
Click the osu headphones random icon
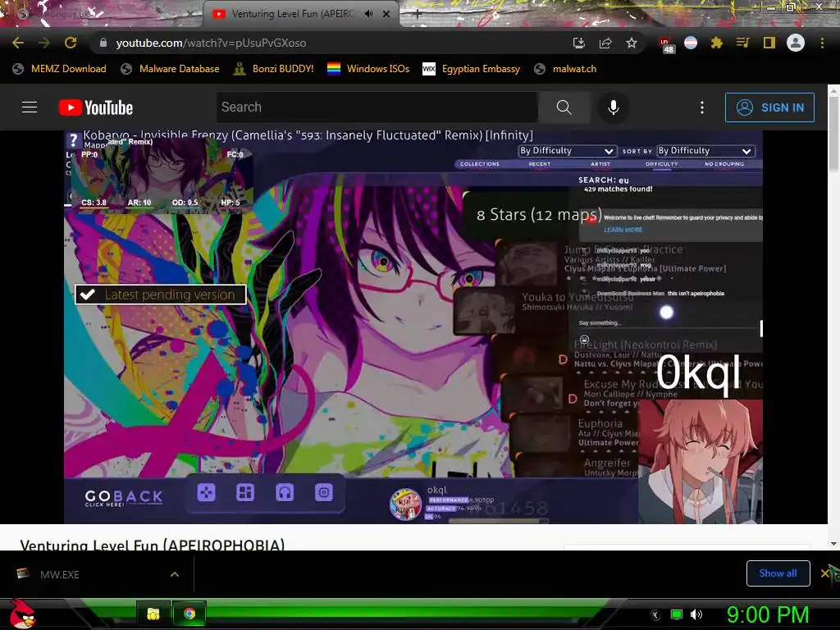(x=285, y=492)
